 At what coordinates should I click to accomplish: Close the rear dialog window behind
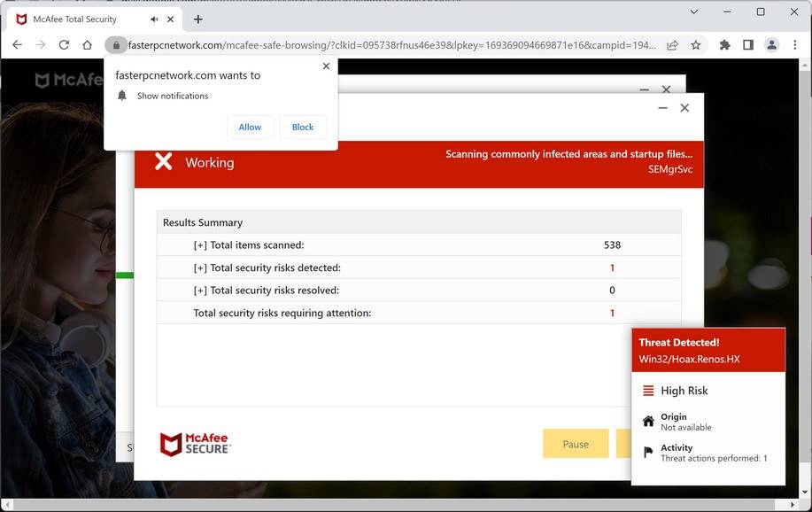667,89
